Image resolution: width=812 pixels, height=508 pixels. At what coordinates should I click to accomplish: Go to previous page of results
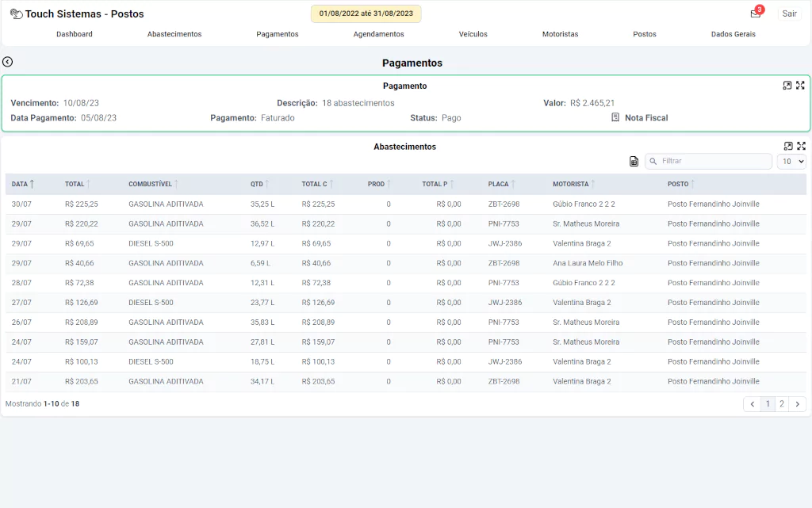tap(752, 404)
